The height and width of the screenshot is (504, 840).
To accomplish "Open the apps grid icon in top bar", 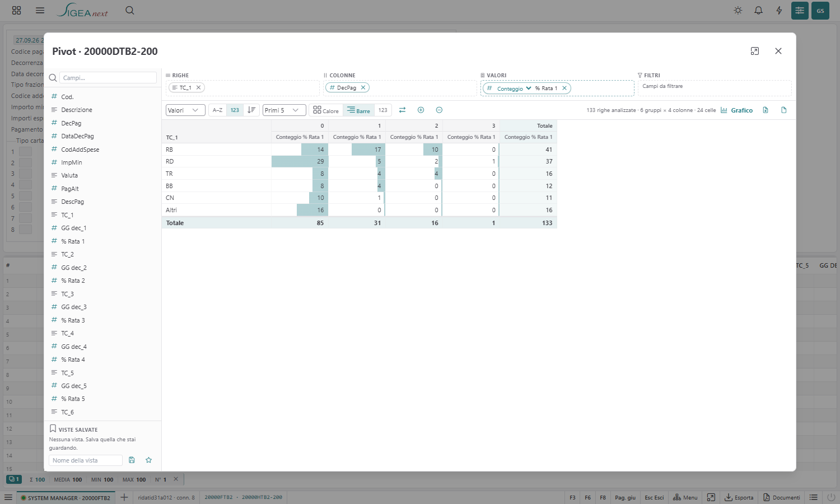I will pos(17,10).
